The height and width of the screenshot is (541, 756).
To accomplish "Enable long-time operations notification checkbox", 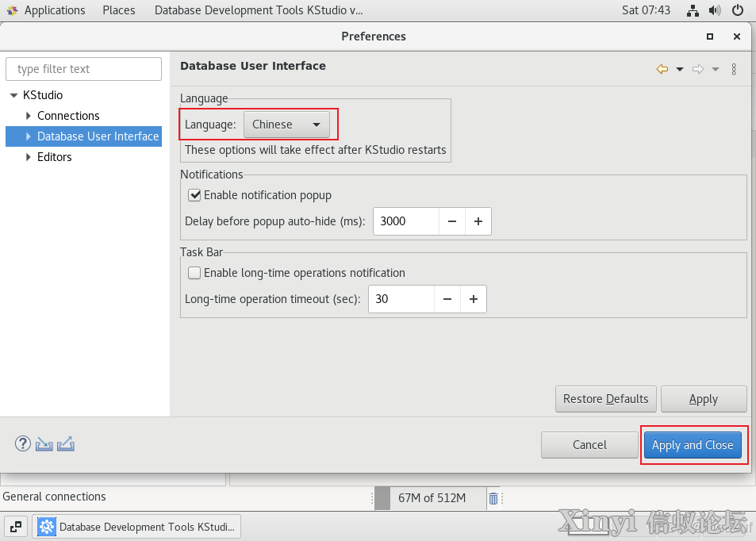I will 194,273.
